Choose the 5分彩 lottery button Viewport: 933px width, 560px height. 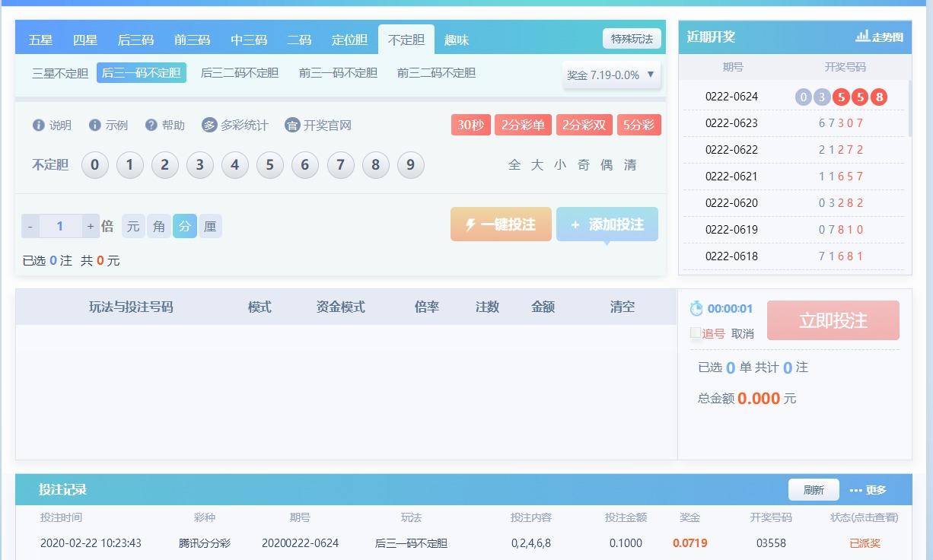(638, 125)
